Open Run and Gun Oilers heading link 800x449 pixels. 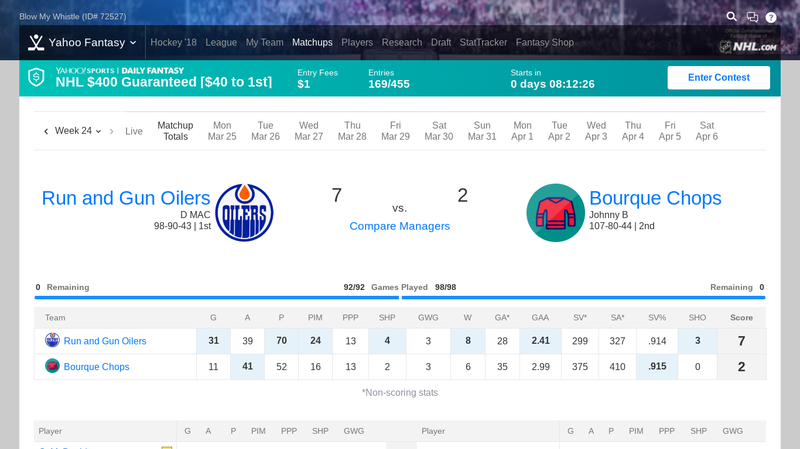click(126, 198)
